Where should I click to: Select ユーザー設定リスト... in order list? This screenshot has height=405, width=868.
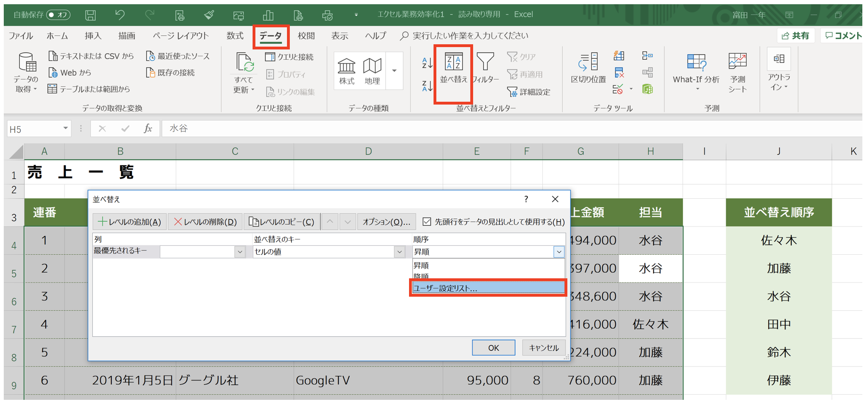(x=488, y=288)
